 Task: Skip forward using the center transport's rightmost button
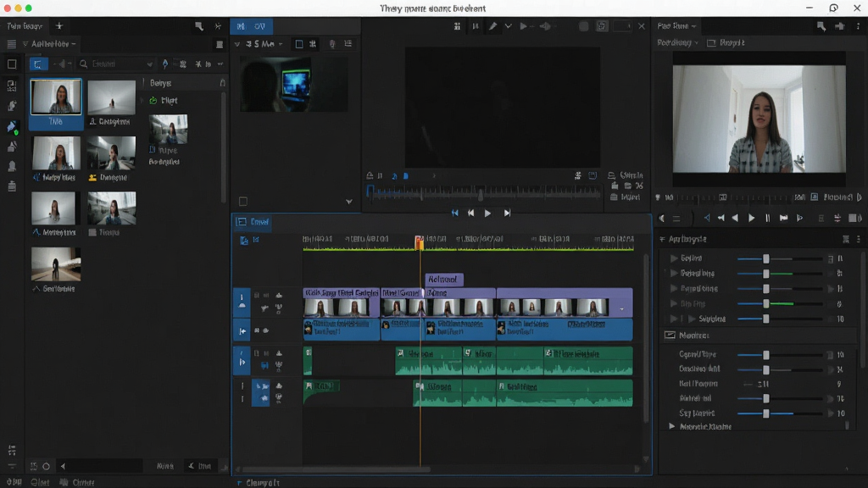(507, 213)
